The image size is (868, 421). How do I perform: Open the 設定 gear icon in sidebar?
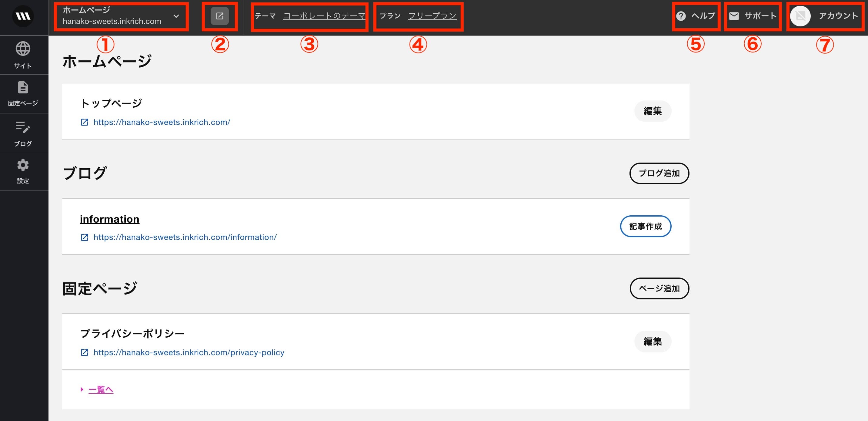(x=23, y=165)
